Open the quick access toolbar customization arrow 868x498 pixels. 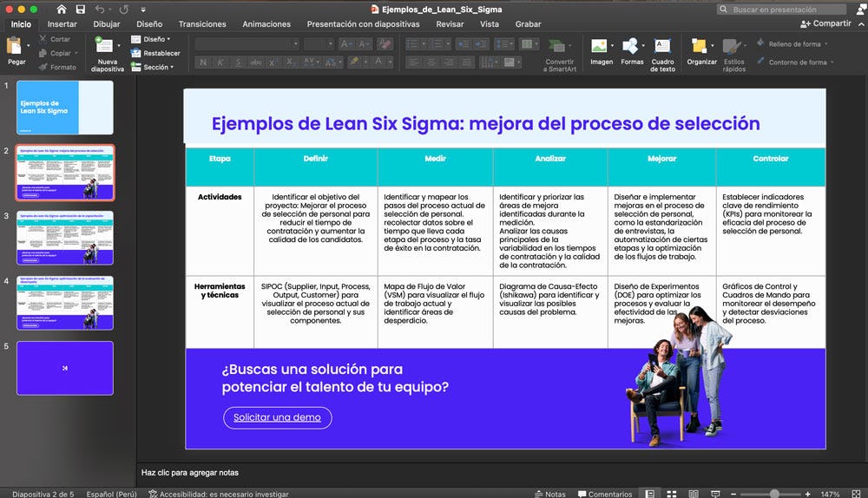(x=143, y=10)
